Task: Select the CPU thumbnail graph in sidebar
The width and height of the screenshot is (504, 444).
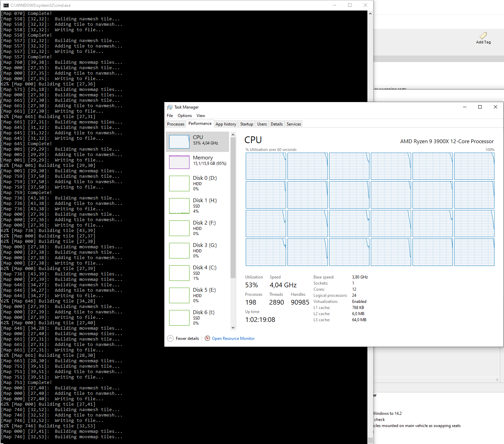Action: click(179, 142)
